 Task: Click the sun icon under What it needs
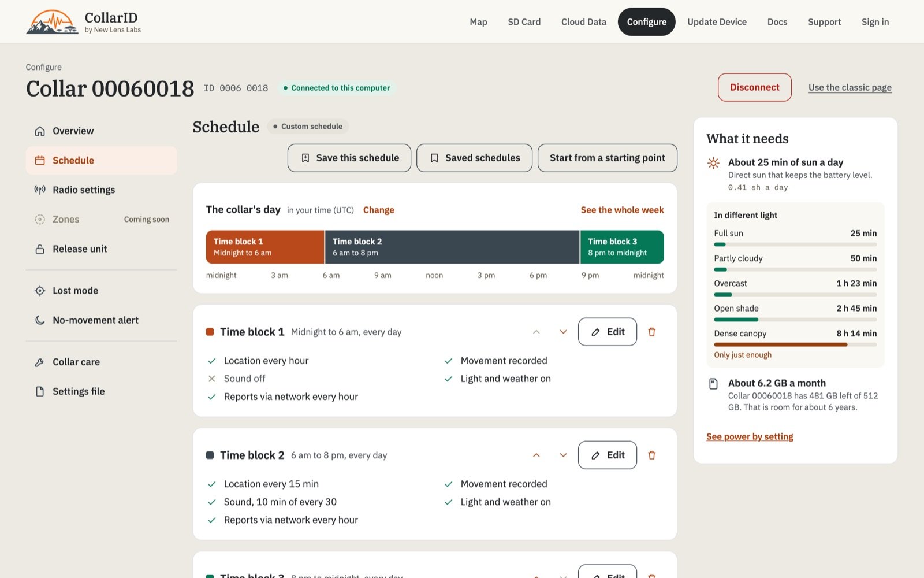[714, 163]
